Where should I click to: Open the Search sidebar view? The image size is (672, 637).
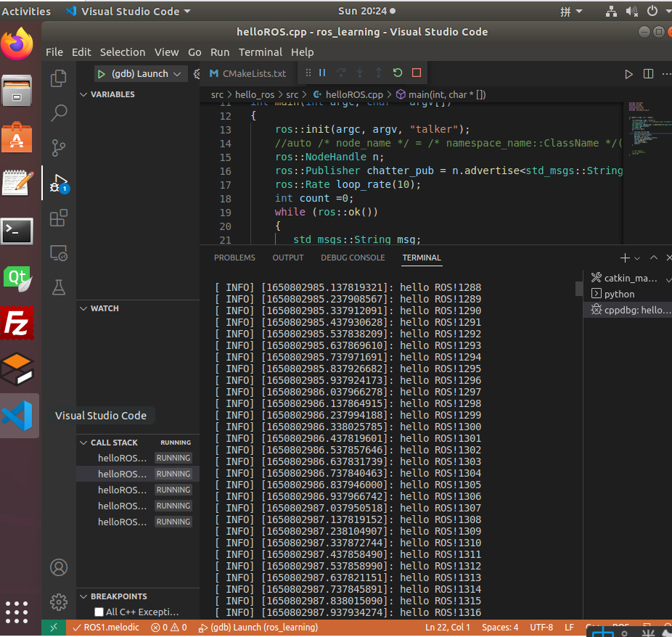click(58, 113)
